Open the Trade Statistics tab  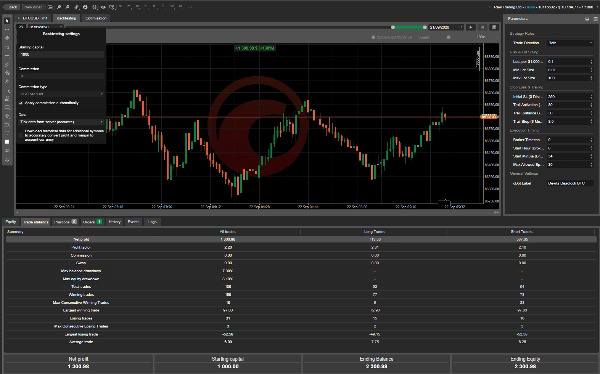tap(36, 222)
